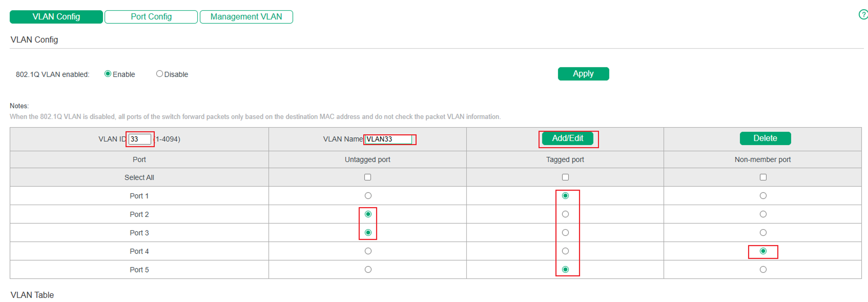This screenshot has width=868, height=302.
Task: Set Port 1 as Untagged port
Action: pyautogui.click(x=368, y=196)
